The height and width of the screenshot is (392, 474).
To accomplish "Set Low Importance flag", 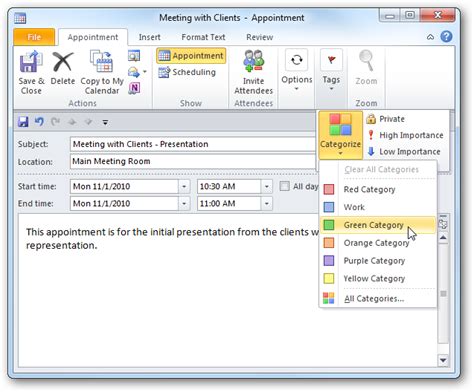I will click(x=404, y=152).
